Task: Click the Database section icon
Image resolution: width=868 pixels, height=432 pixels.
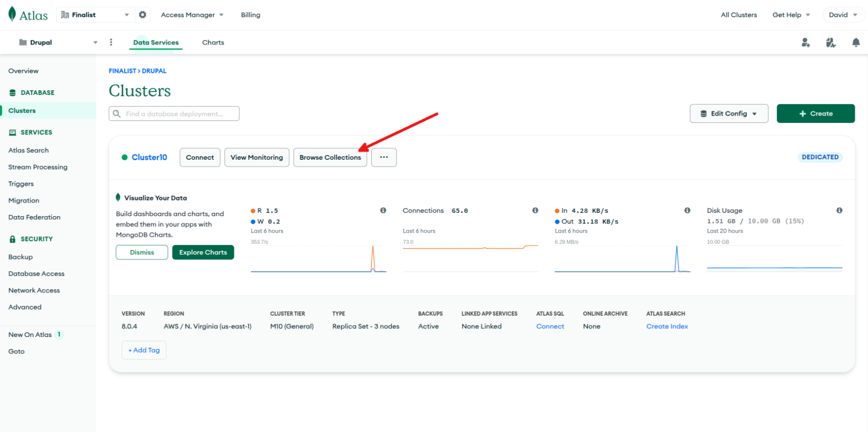Action: tap(13, 92)
